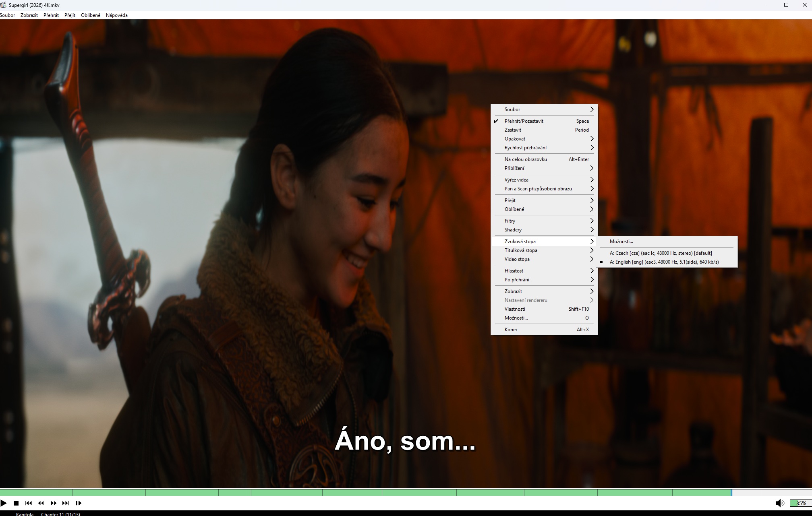
Task: Open the Přehrát menu in menu bar
Action: (x=51, y=15)
